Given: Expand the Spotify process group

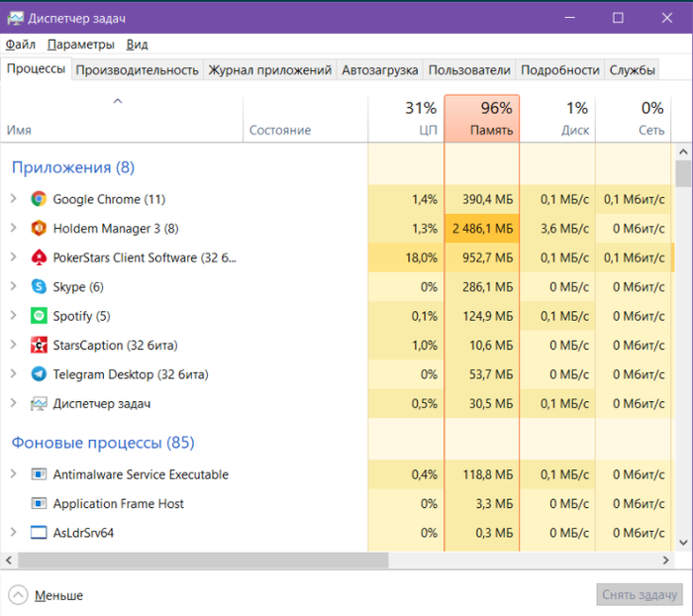Looking at the screenshot, I should coord(14,316).
